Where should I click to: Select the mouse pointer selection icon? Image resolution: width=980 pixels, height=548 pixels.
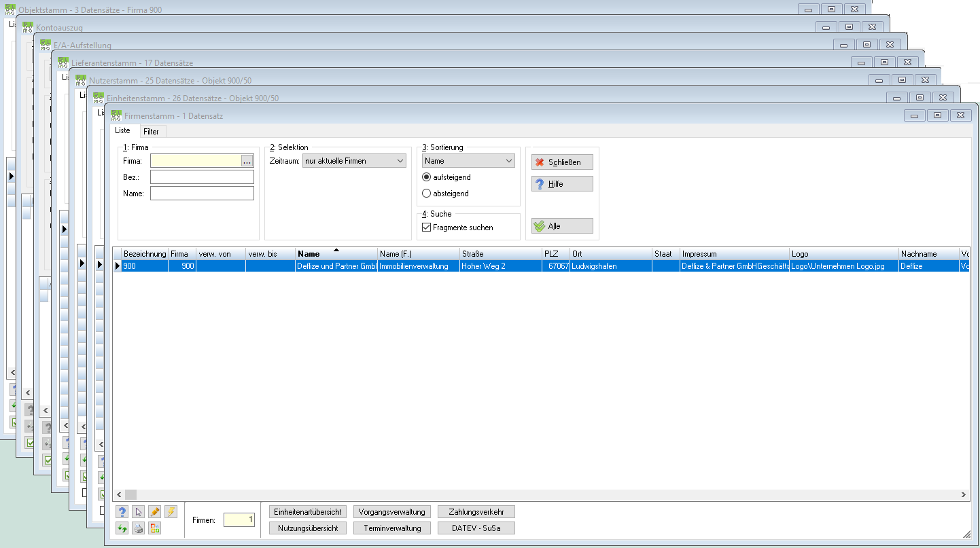(139, 512)
